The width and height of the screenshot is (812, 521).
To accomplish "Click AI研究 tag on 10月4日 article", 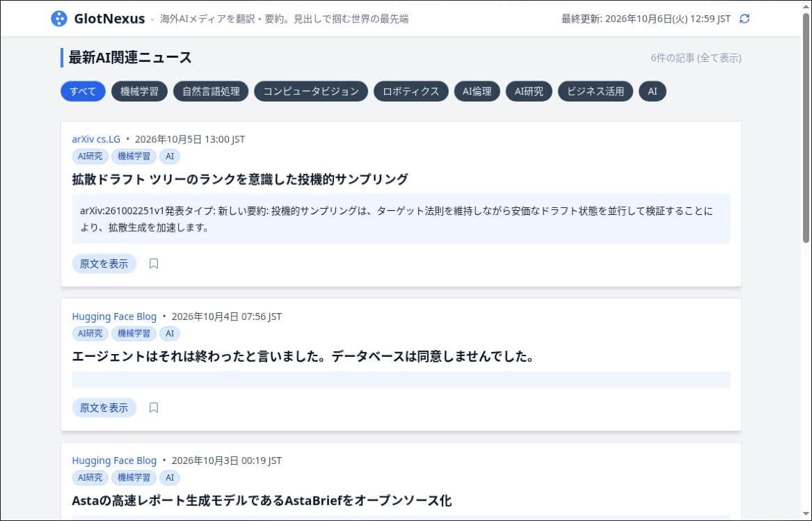I will coord(90,333).
